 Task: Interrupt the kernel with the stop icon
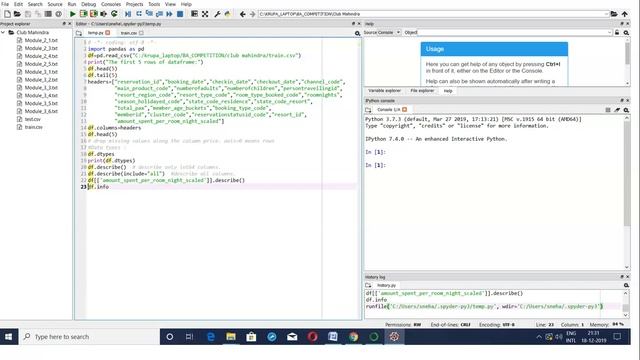click(x=608, y=110)
